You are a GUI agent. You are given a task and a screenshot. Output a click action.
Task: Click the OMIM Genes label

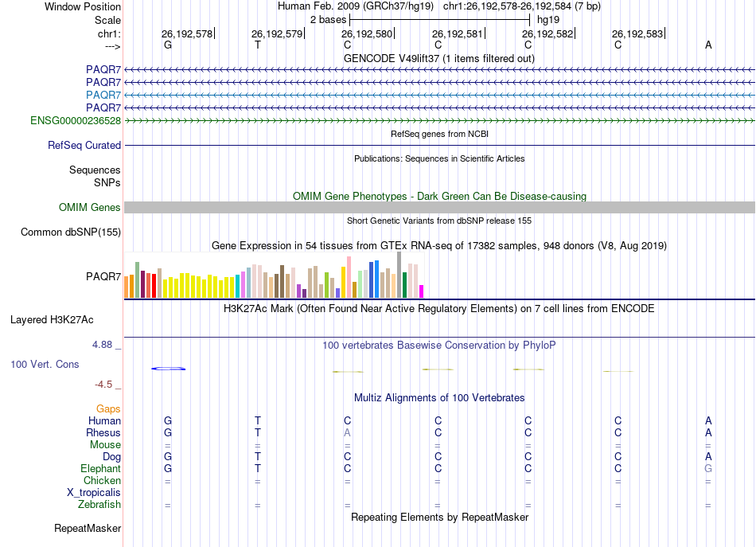coord(90,208)
